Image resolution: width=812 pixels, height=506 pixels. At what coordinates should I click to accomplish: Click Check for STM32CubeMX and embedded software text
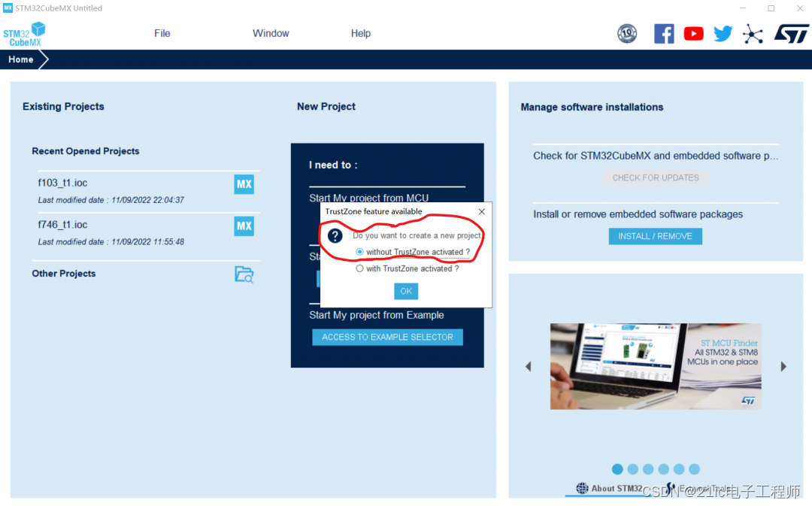pos(656,156)
